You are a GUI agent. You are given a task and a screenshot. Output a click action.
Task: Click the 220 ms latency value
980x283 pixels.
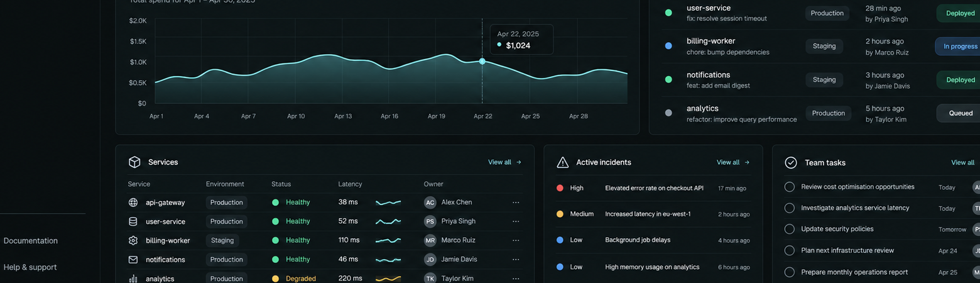point(350,279)
